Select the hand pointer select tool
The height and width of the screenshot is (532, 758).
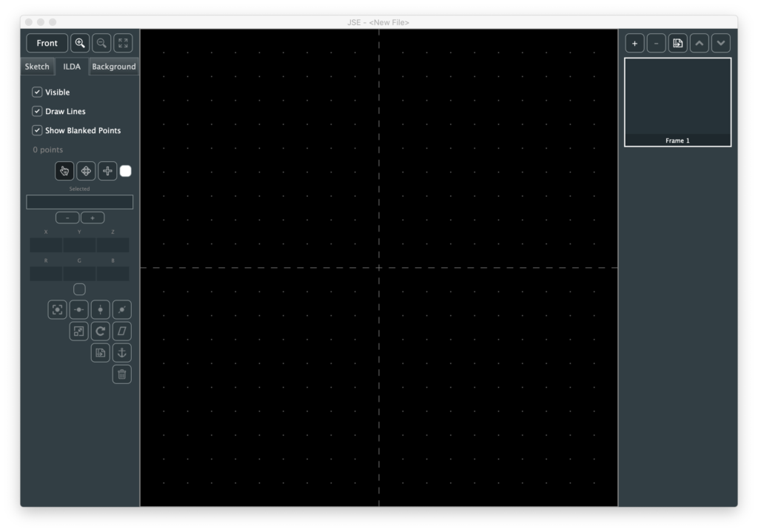(64, 172)
